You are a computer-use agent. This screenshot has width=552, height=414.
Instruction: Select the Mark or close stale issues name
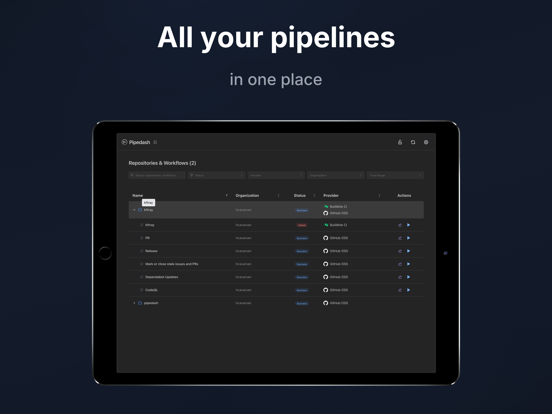[171, 264]
